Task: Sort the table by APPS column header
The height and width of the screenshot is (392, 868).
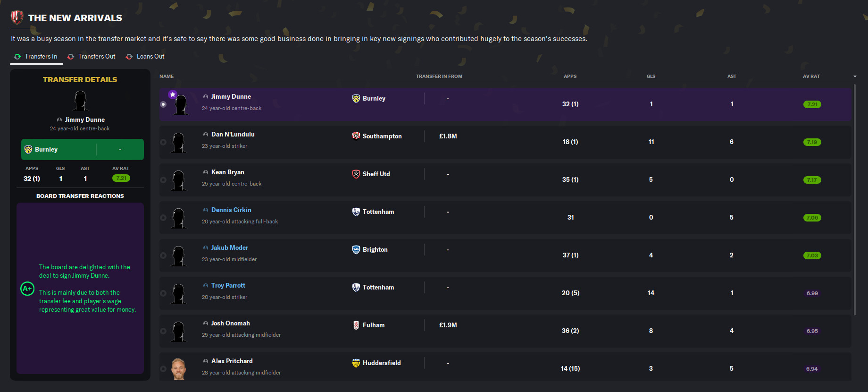Action: [570, 77]
